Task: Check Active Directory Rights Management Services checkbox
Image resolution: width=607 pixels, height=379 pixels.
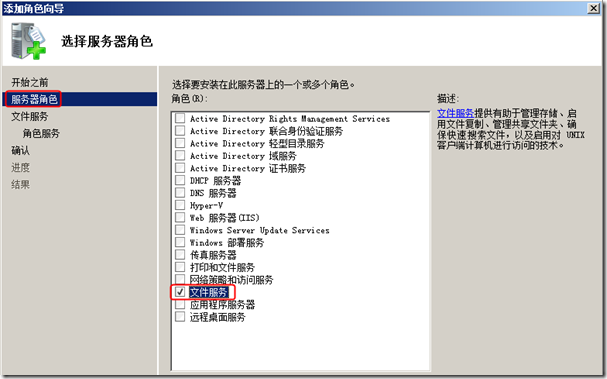Action: (x=180, y=118)
